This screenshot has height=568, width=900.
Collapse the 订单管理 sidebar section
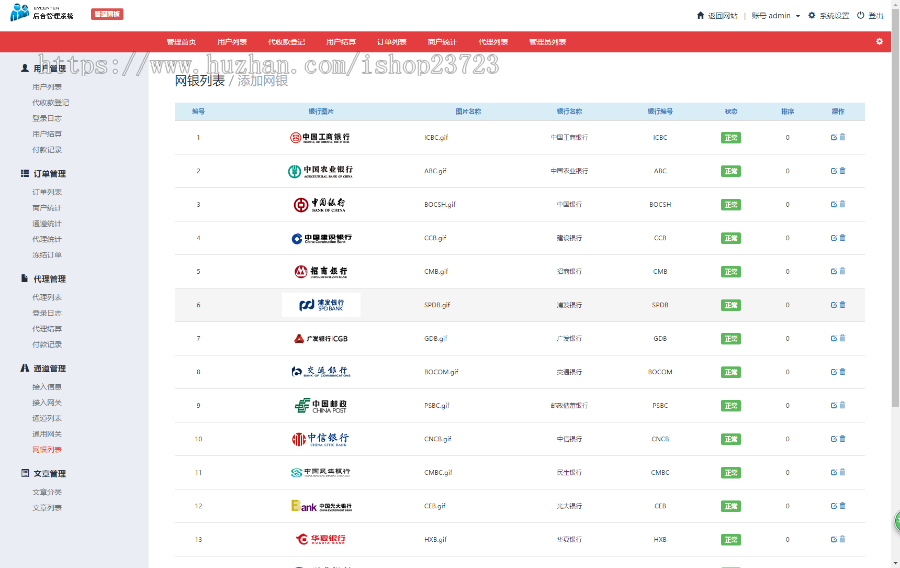point(42,174)
